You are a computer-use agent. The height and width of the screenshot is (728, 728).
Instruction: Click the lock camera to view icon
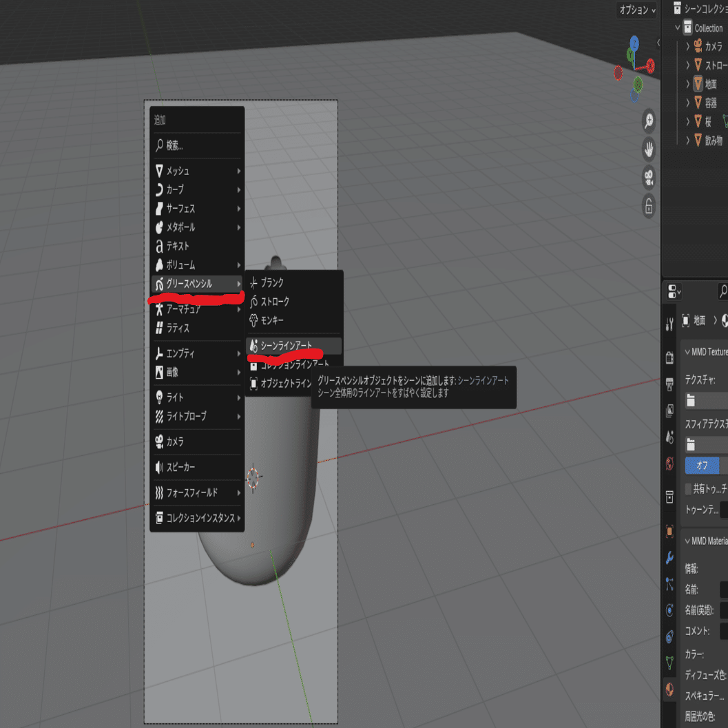click(x=649, y=206)
